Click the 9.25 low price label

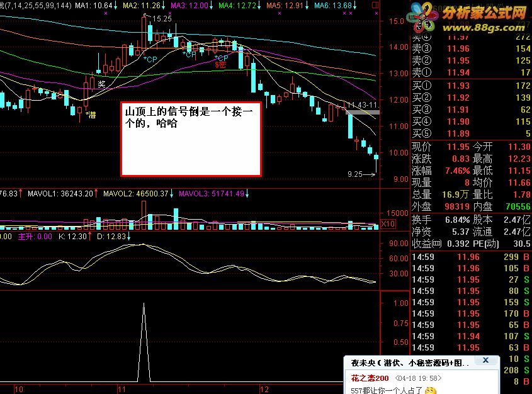(x=355, y=174)
